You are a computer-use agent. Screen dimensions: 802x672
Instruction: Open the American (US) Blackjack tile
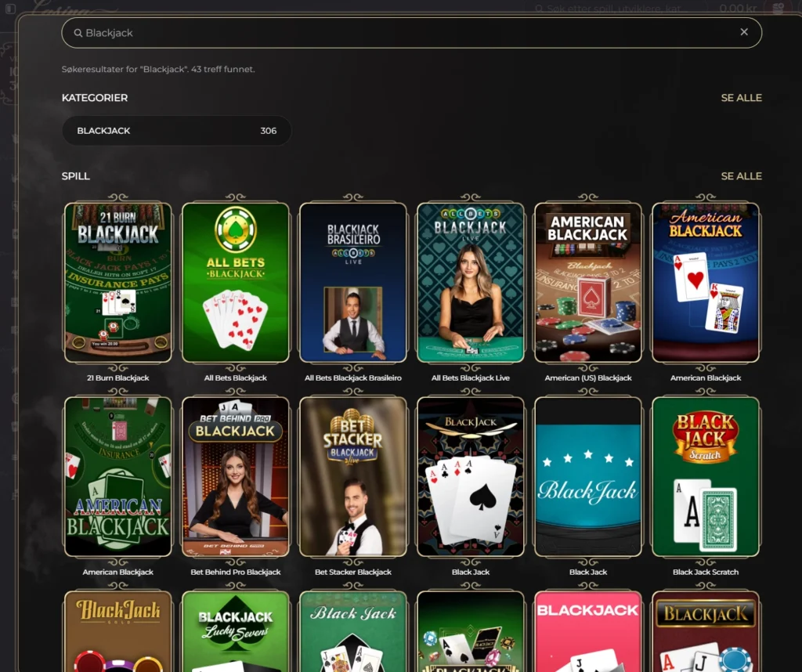coord(587,282)
